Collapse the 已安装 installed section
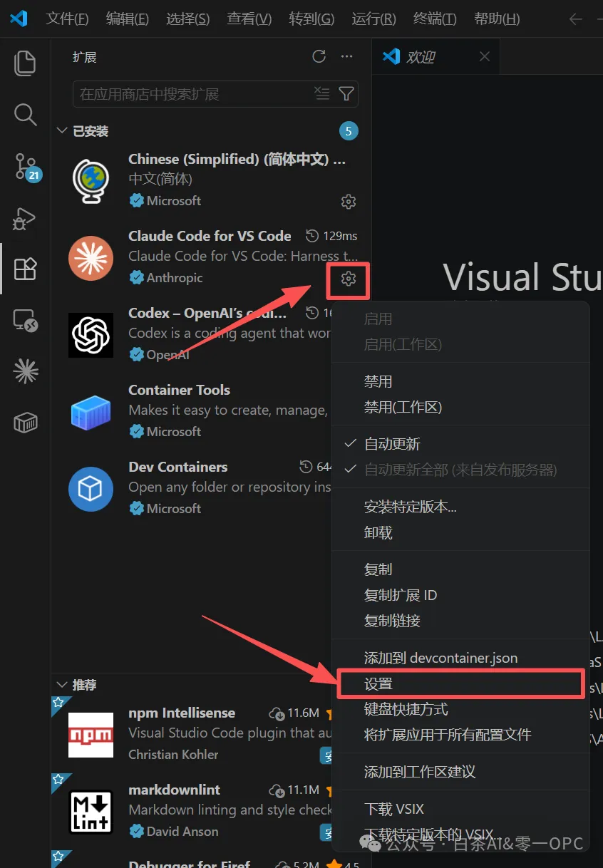The width and height of the screenshot is (603, 868). click(x=61, y=131)
